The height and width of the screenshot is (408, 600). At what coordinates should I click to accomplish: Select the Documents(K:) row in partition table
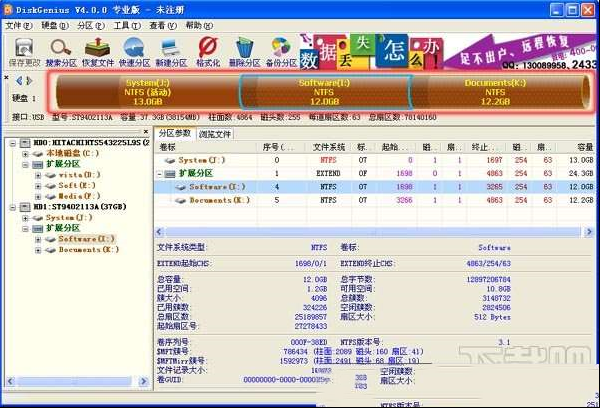(374, 200)
